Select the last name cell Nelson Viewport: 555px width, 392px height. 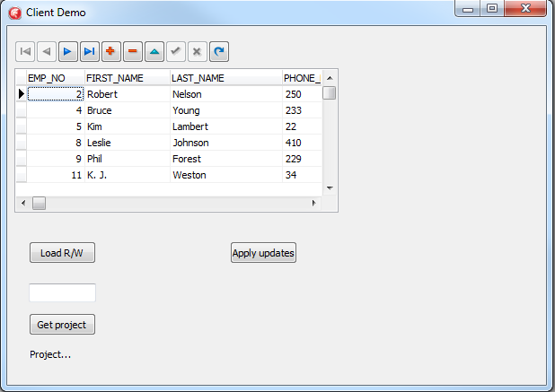click(226, 94)
